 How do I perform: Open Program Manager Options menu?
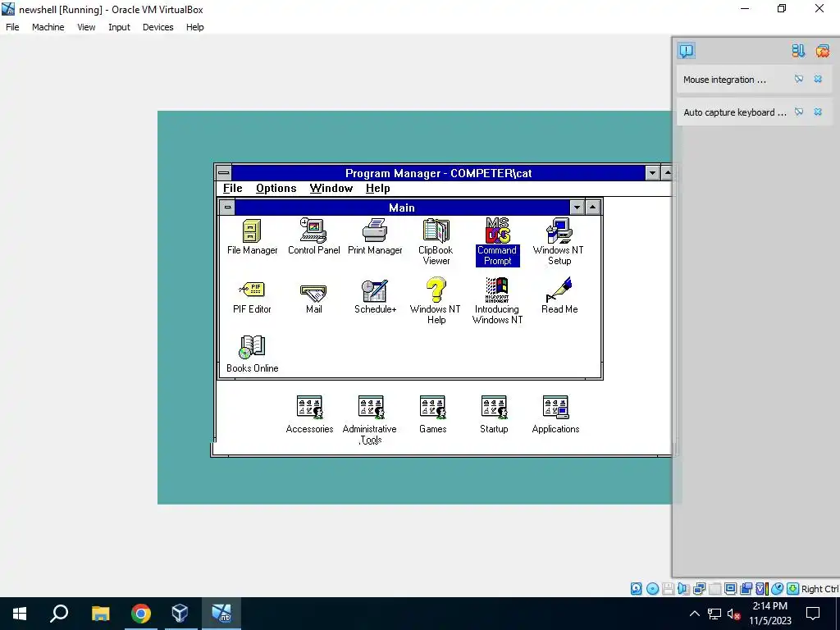(x=276, y=189)
